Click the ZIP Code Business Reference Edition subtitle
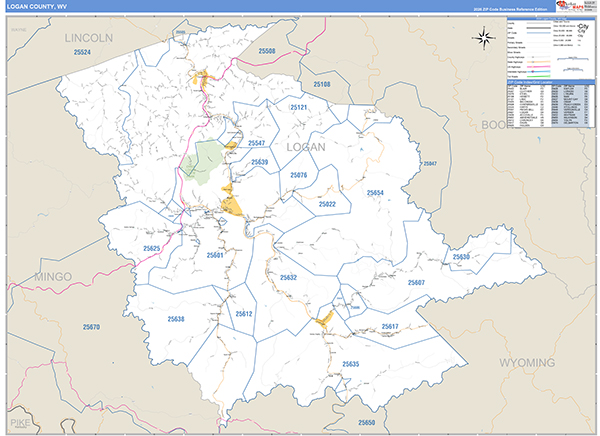The image size is (600, 436). click(510, 9)
